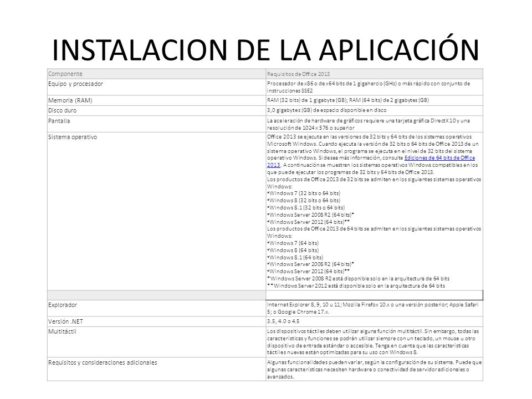Click the 'Explorador' cell
The image size is (532, 399).
tap(156, 309)
